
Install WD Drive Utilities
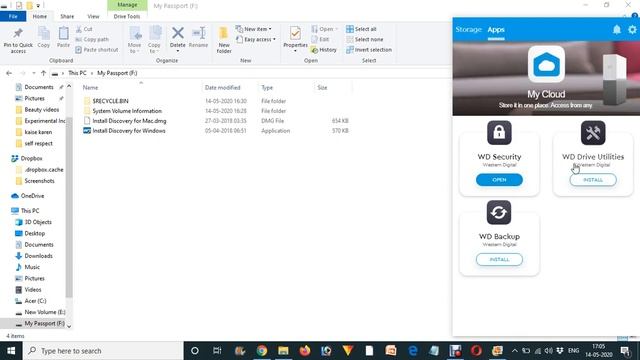pos(593,180)
